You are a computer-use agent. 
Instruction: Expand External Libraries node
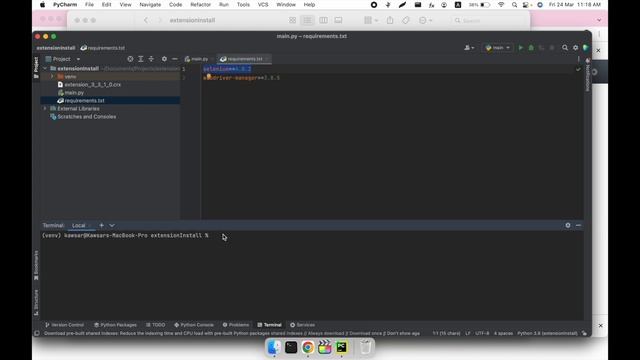tap(45, 109)
